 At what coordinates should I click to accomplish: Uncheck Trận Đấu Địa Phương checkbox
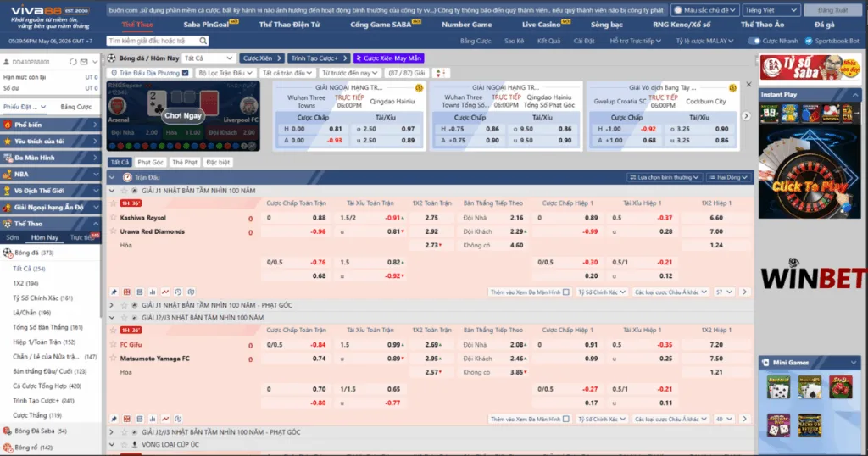tap(186, 73)
